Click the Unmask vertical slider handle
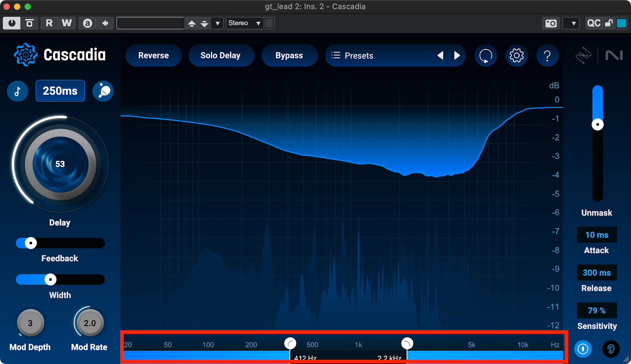The height and width of the screenshot is (364, 631). [597, 125]
